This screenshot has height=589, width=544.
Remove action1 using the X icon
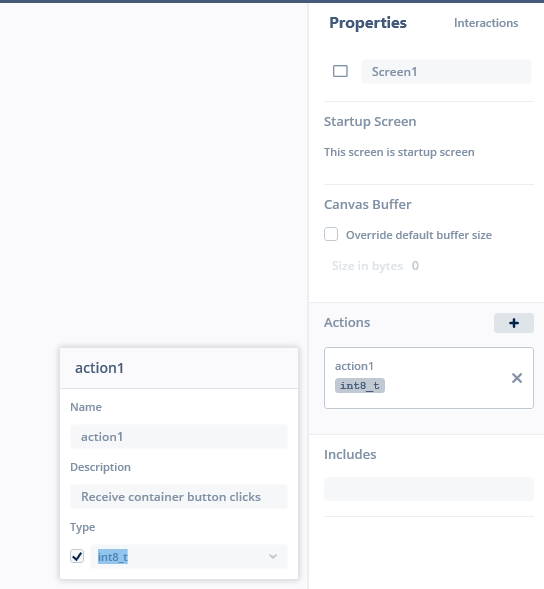pyautogui.click(x=517, y=378)
